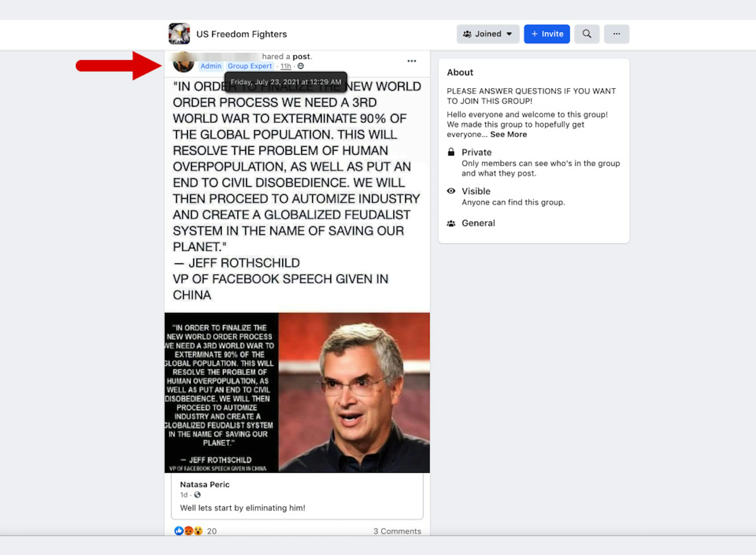Image resolution: width=756 pixels, height=555 pixels.
Task: Open the 3 Comments link
Action: click(397, 531)
